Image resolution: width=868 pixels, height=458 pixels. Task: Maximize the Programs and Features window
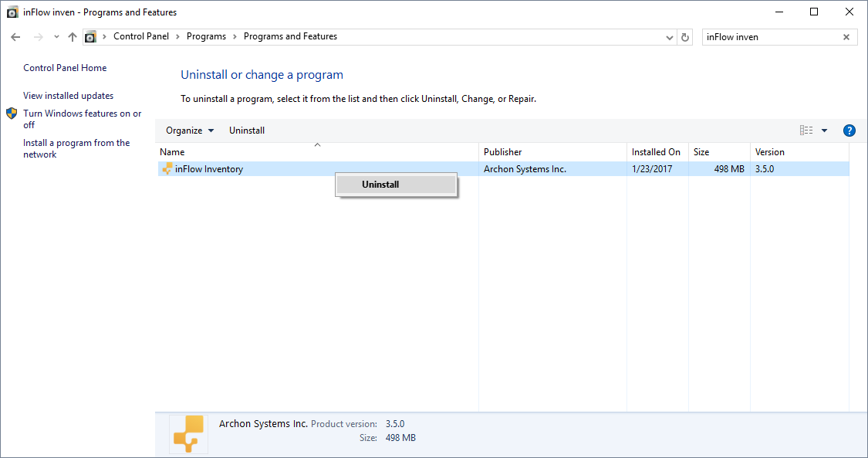(x=814, y=12)
